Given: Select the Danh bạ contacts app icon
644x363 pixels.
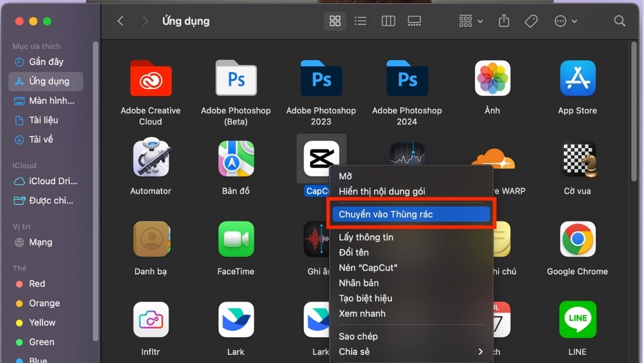Looking at the screenshot, I should coord(151,239).
